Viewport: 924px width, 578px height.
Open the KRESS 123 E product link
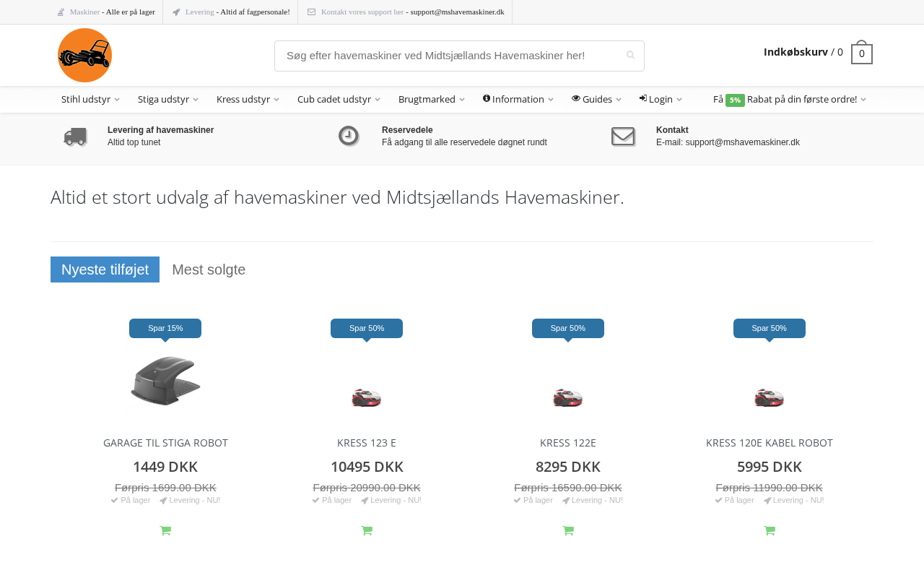[x=367, y=443]
